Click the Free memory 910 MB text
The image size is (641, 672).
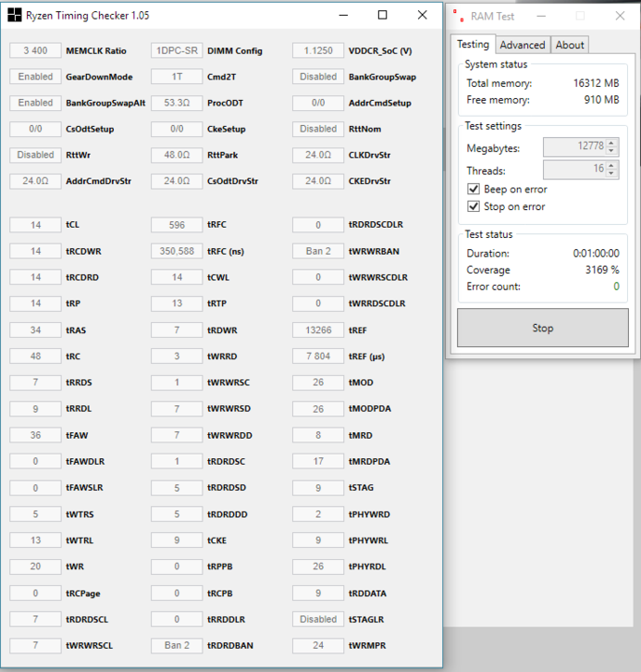tap(602, 100)
